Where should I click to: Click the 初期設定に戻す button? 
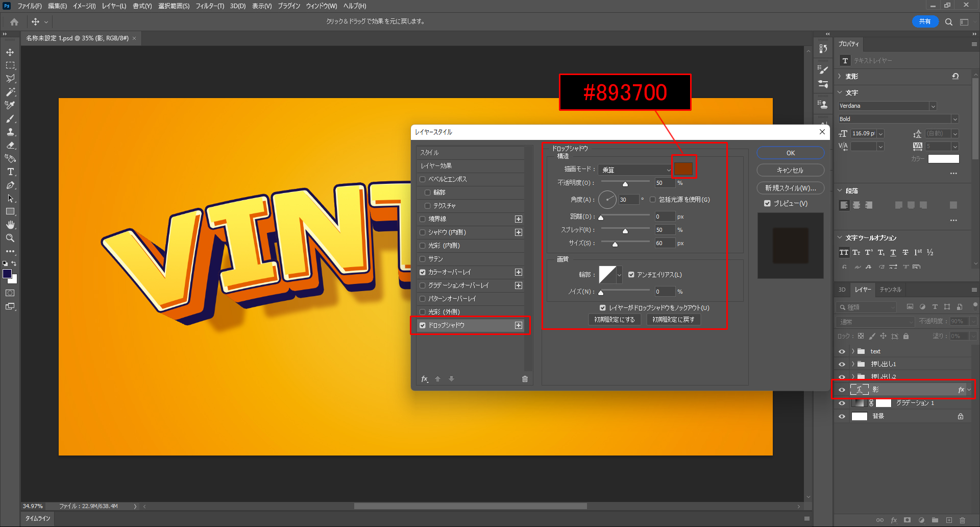coord(673,320)
